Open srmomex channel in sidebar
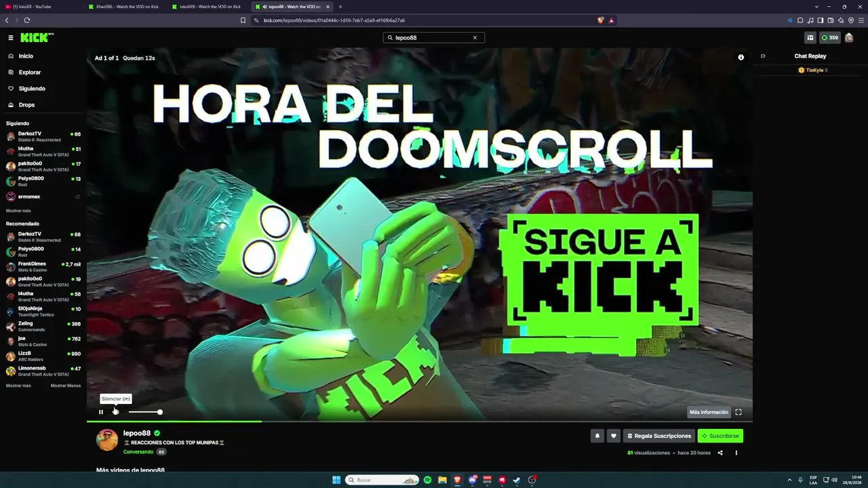 tap(43, 197)
